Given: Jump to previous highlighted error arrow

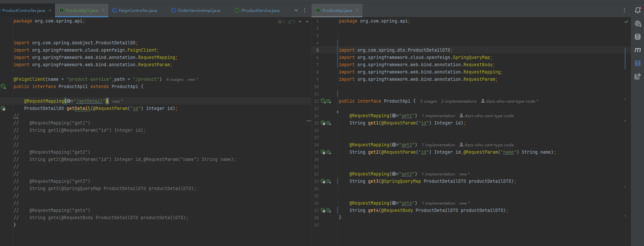Looking at the screenshot, I should pyautogui.click(x=300, y=22).
